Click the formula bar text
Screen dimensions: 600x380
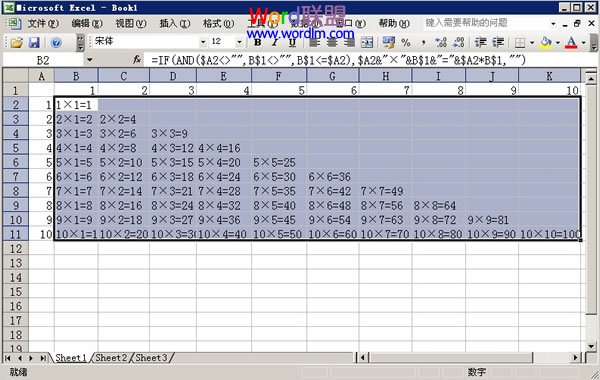point(338,60)
